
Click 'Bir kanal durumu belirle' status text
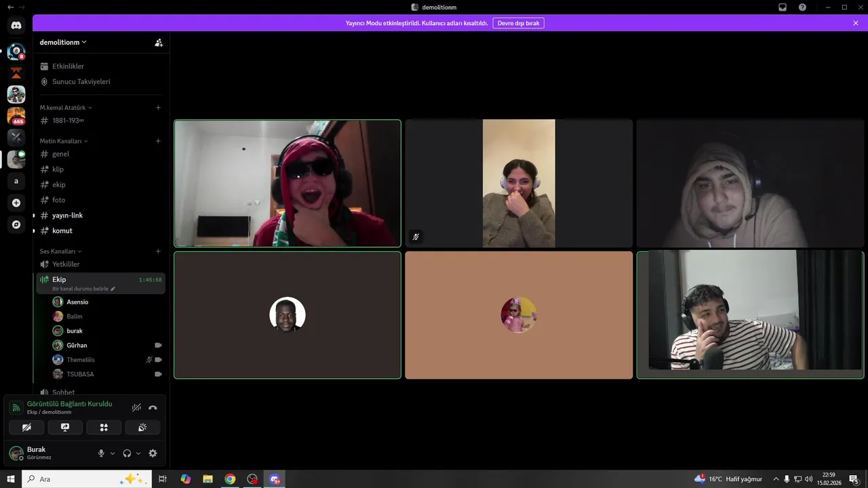[81, 289]
